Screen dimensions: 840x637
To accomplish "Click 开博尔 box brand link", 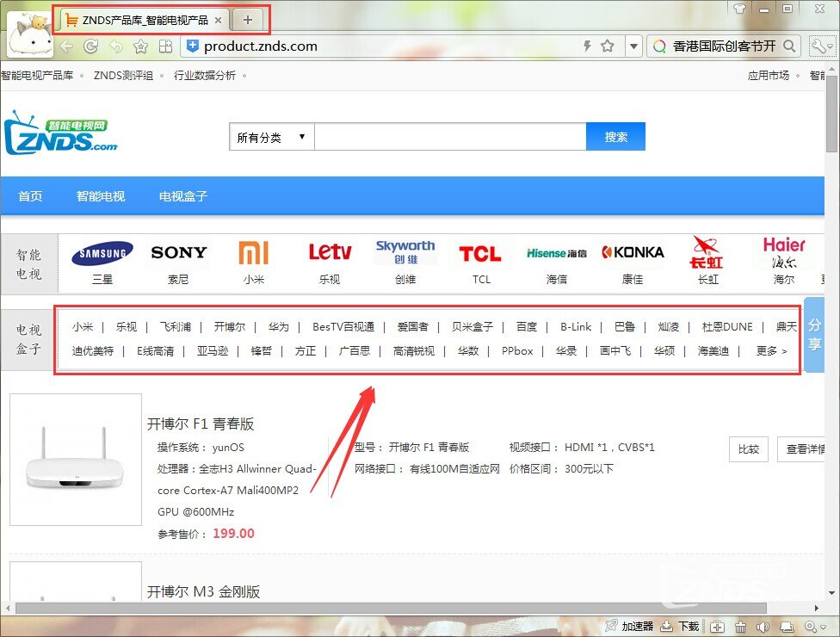I will tap(229, 327).
